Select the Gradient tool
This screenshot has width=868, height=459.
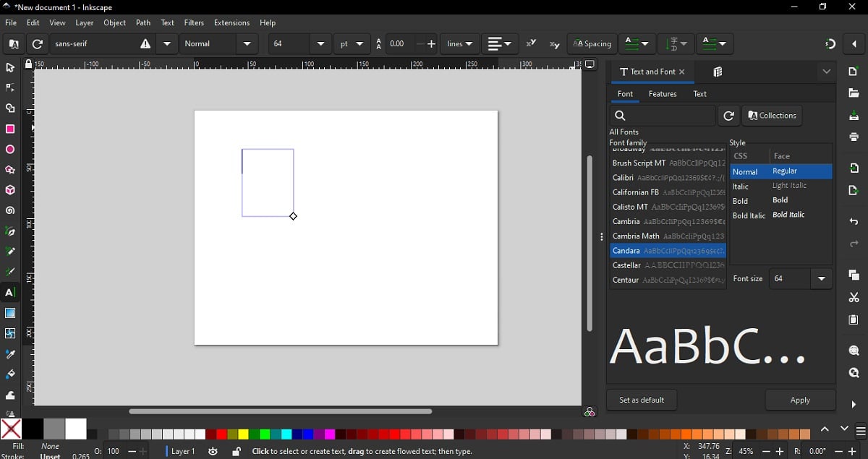pyautogui.click(x=10, y=314)
